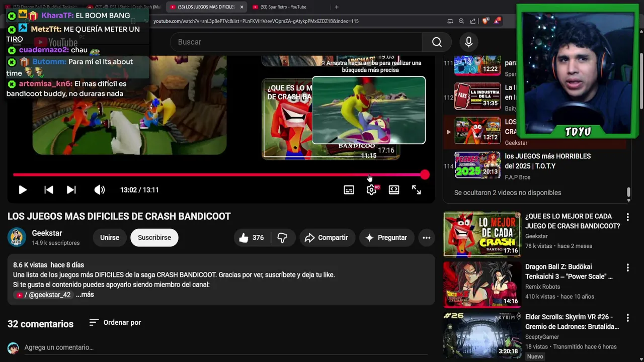Open options for Dragon Ball Budokai Tenkaichi video
This screenshot has width=644, height=362.
[x=627, y=267]
